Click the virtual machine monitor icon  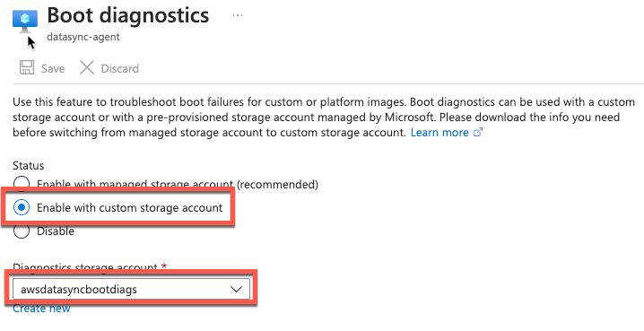click(x=25, y=21)
